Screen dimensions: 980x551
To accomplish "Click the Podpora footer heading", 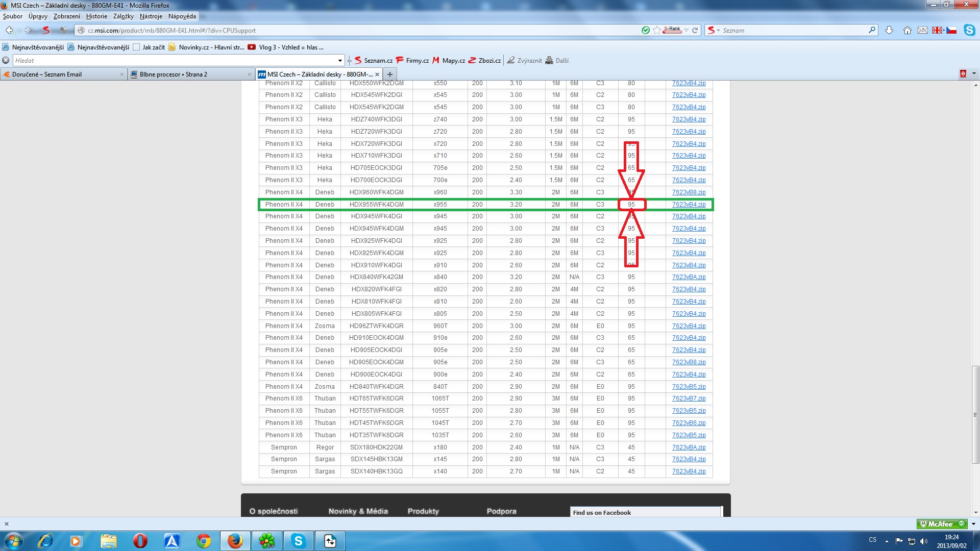I will (501, 511).
